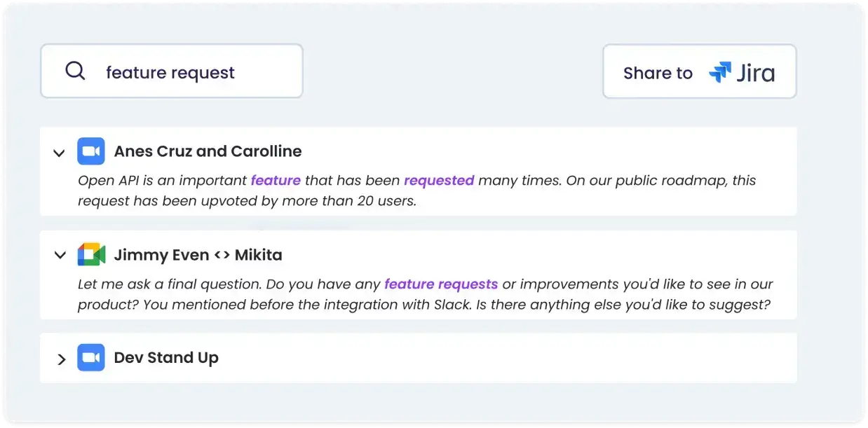Screen dimensions: 868x428
Task: Collapse the Anes Cruz and Carolline result
Action: pyautogui.click(x=60, y=153)
